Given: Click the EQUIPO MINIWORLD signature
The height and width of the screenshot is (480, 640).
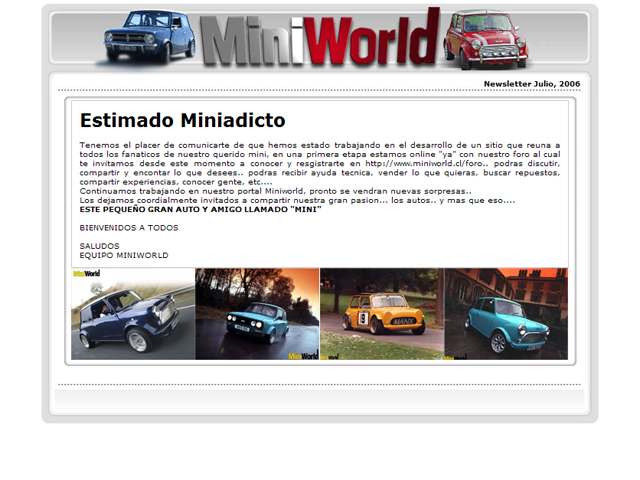Looking at the screenshot, I should tap(124, 255).
